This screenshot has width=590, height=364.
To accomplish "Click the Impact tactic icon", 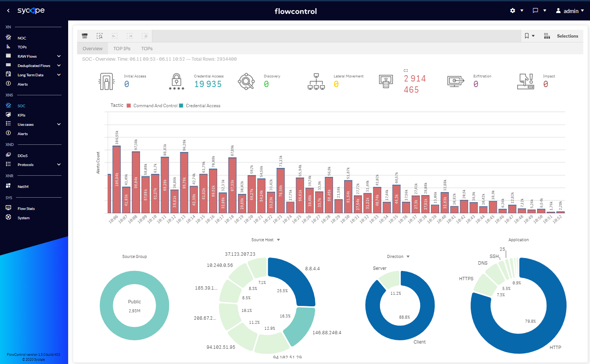I will pos(526,82).
